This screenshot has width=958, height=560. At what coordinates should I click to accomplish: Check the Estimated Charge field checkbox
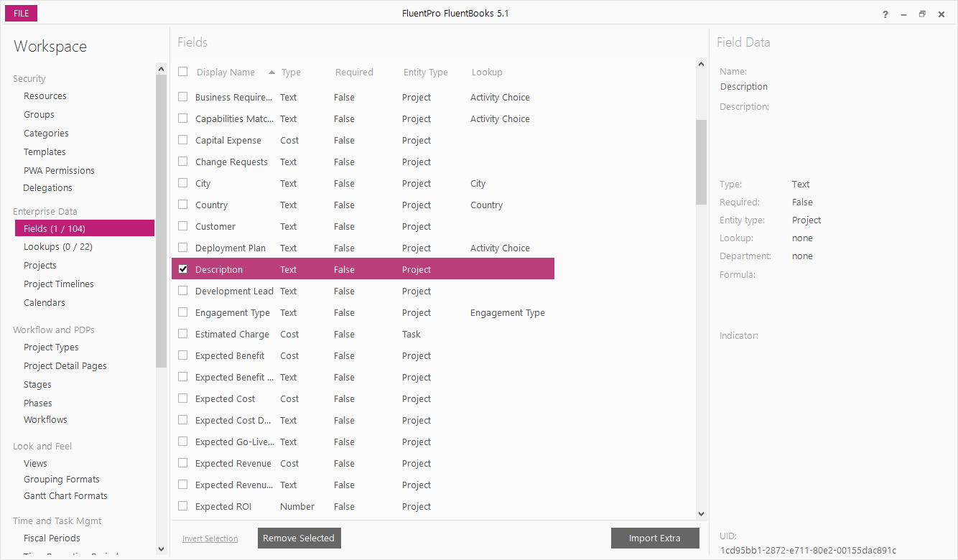183,334
